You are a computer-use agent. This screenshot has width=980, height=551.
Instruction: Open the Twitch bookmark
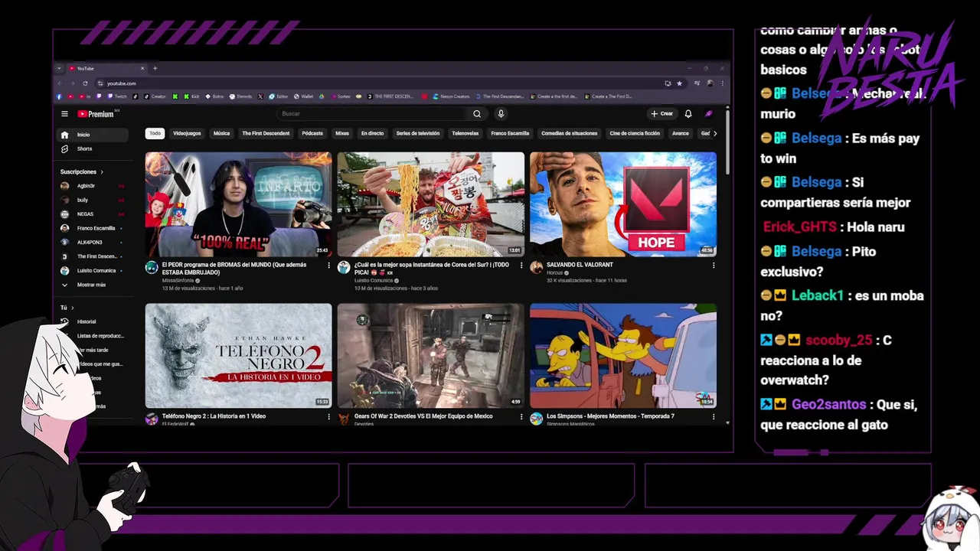click(x=117, y=96)
